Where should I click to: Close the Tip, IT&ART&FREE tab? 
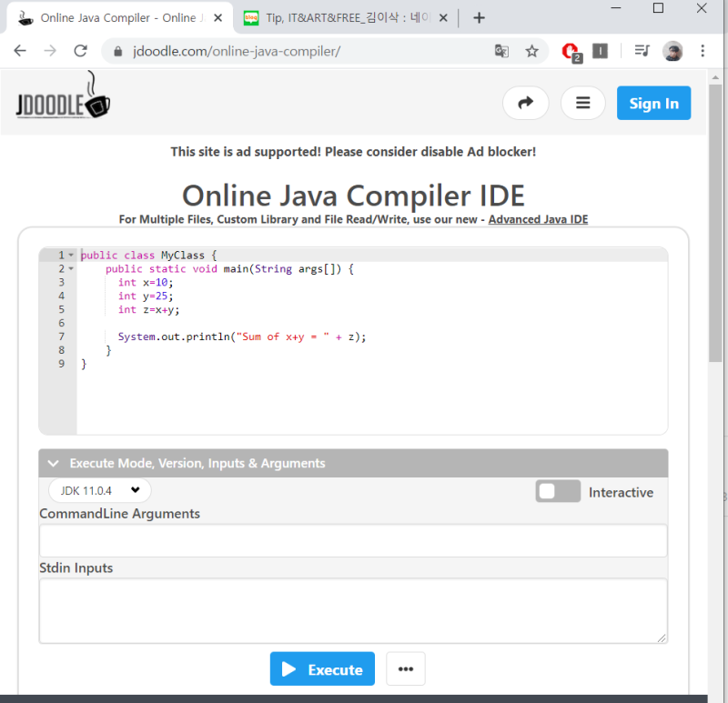pyautogui.click(x=443, y=18)
